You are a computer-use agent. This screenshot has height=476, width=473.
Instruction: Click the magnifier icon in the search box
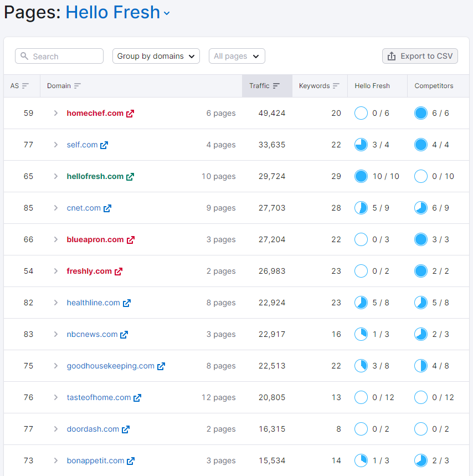24,56
